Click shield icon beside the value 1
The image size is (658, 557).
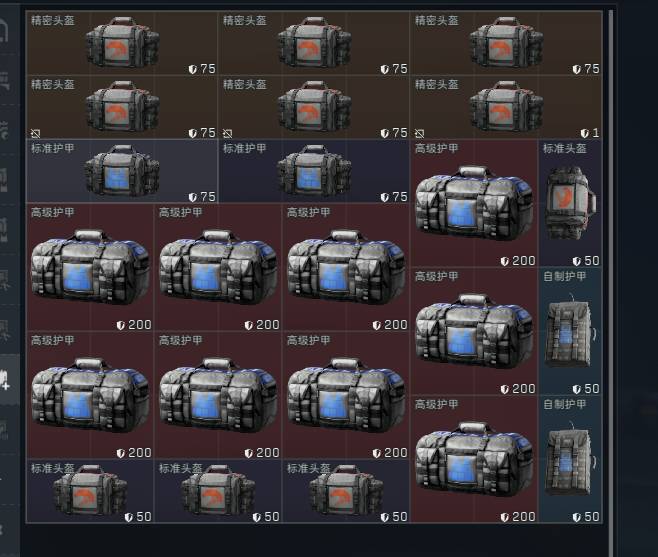click(x=584, y=133)
